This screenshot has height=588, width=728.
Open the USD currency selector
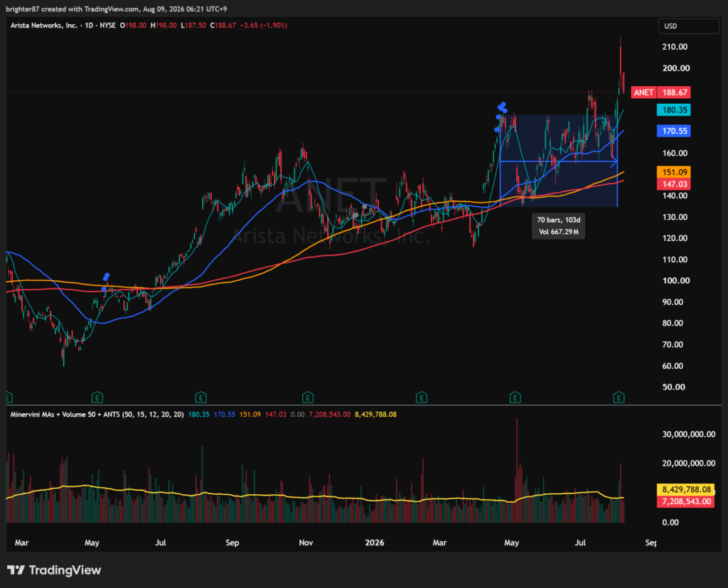point(688,26)
